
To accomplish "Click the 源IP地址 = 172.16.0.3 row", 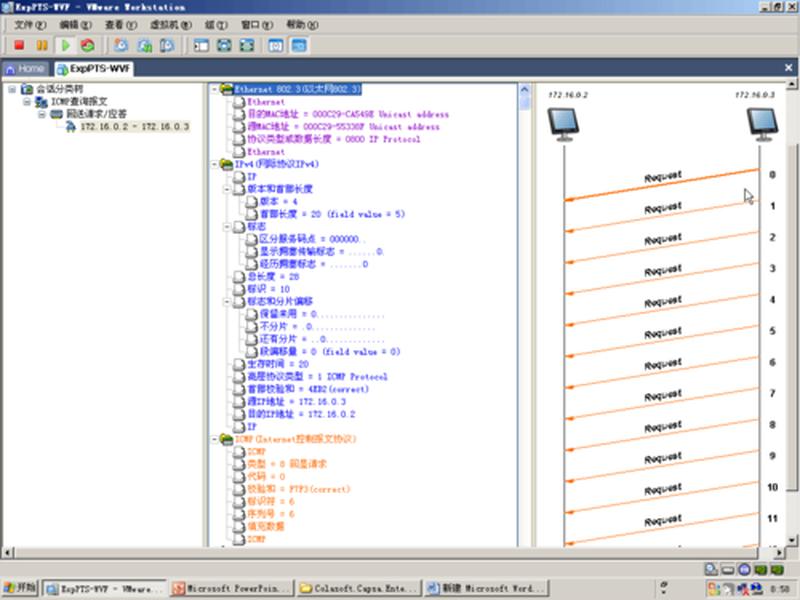I will pyautogui.click(x=296, y=402).
